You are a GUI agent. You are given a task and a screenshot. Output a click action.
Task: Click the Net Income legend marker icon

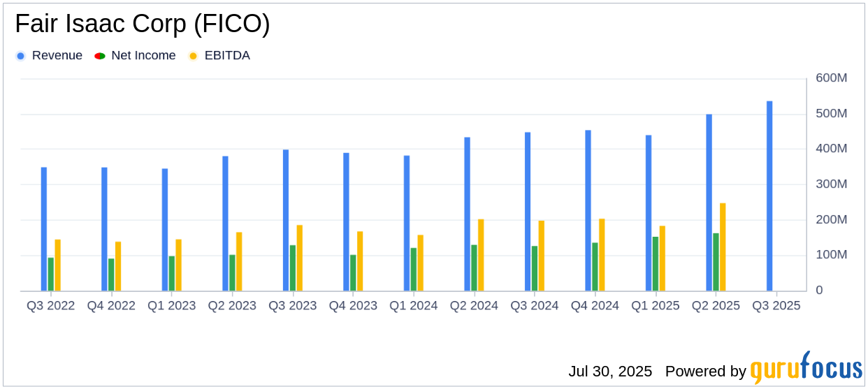100,56
